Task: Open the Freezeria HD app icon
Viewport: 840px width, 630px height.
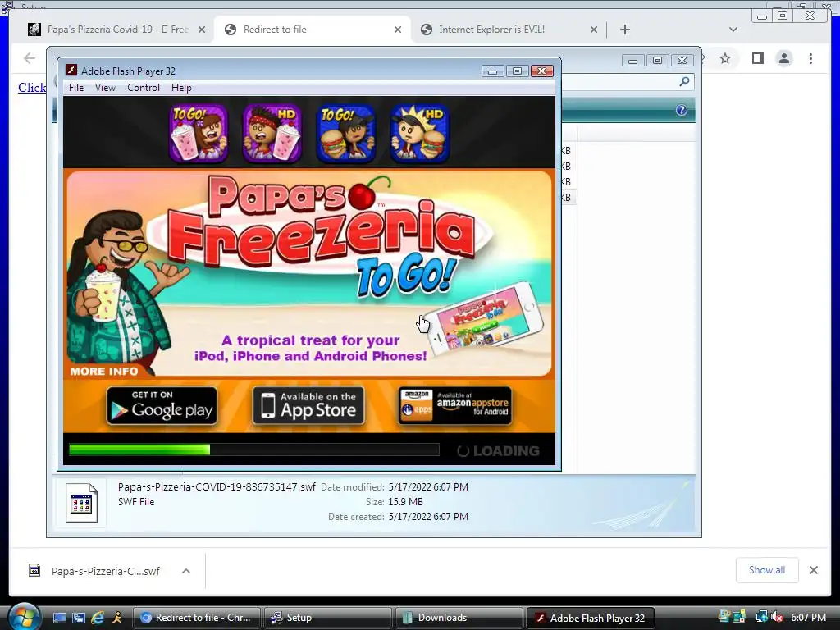Action: [272, 134]
